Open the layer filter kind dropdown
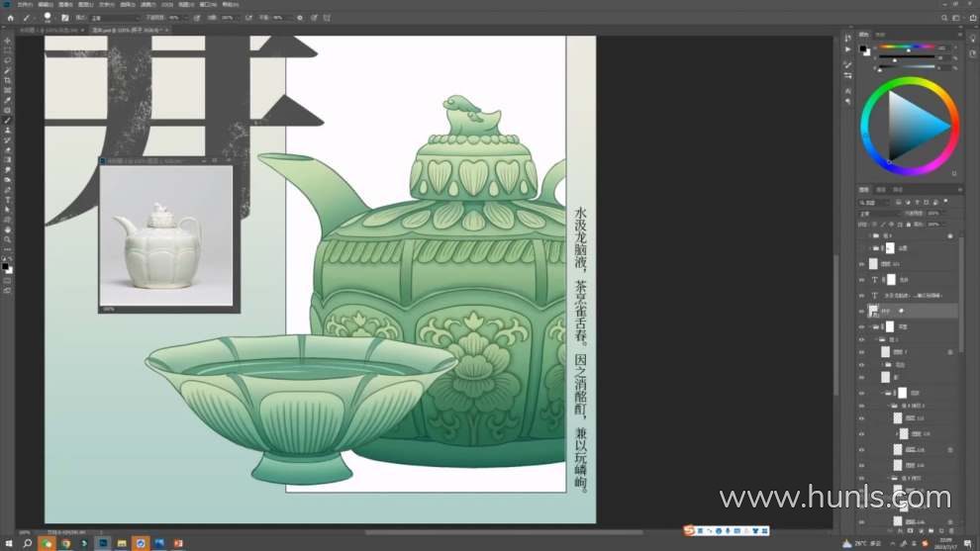 coord(874,203)
